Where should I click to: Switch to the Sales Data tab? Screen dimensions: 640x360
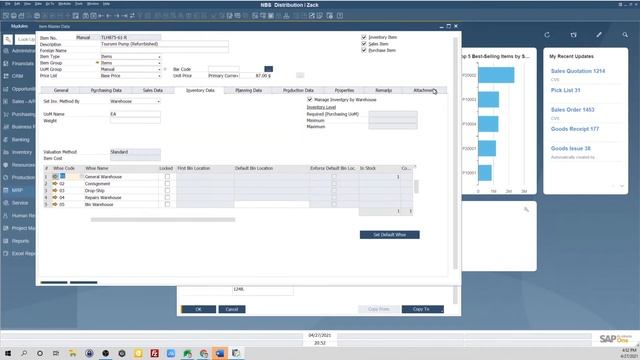pyautogui.click(x=153, y=90)
